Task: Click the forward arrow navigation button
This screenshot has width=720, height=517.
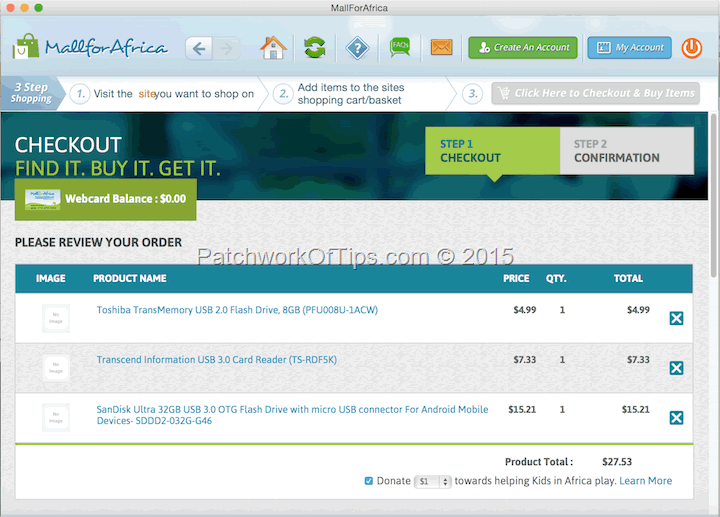Action: pyautogui.click(x=226, y=48)
